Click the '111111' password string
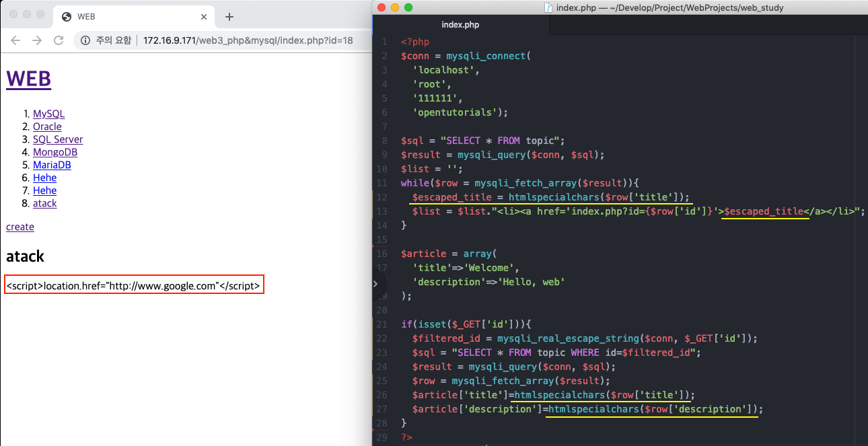868x446 pixels. click(x=435, y=98)
